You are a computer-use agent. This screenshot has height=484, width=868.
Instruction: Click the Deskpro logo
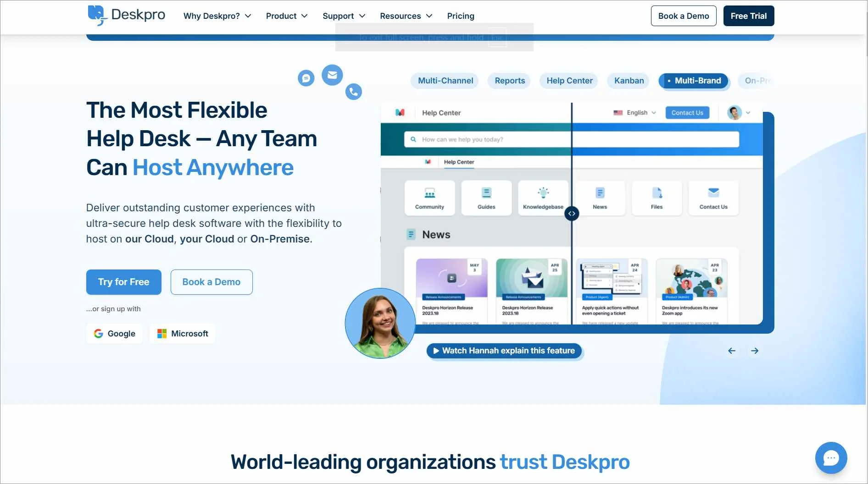126,16
